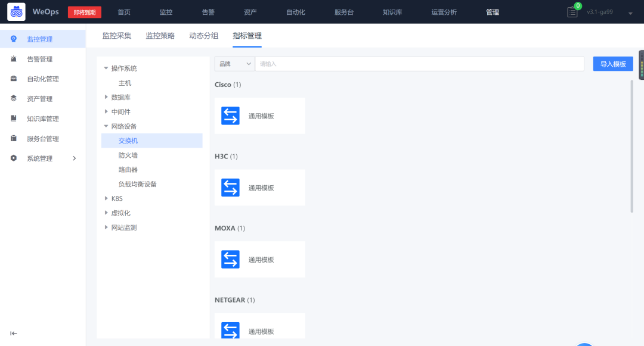Open 监控 in top navigation
644x346 pixels.
point(166,13)
